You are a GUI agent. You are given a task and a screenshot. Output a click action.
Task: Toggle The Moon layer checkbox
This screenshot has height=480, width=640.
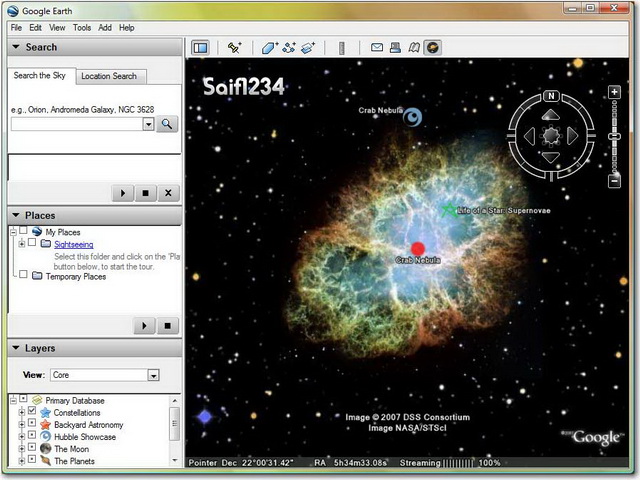tap(32, 447)
